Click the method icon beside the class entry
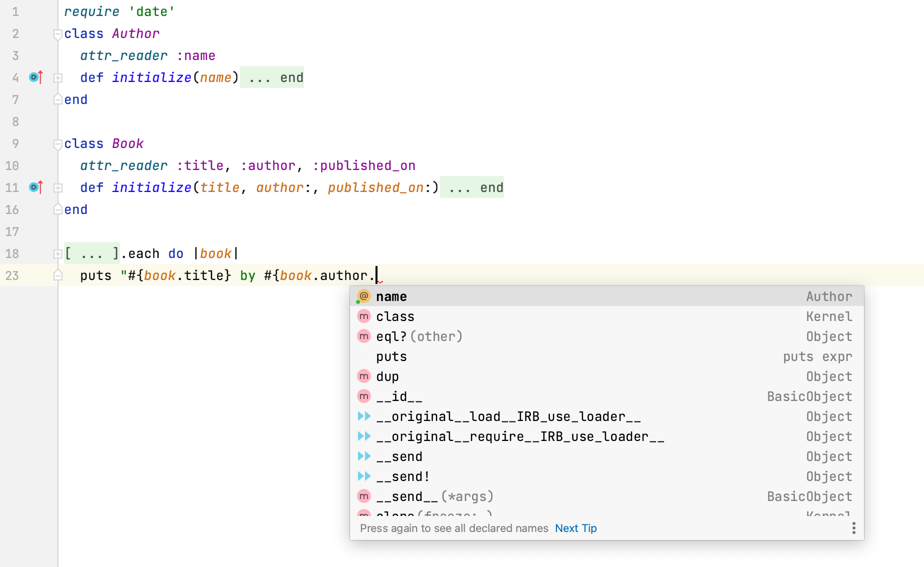The height and width of the screenshot is (567, 924). (x=363, y=316)
